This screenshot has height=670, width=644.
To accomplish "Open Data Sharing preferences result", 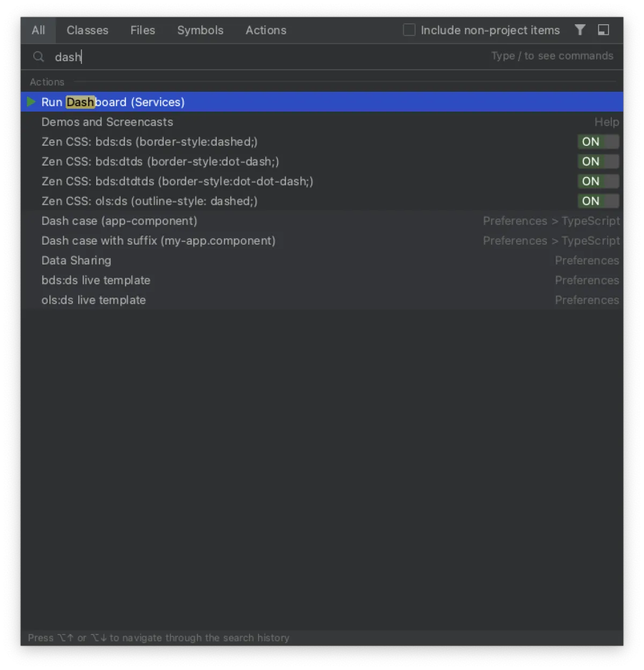I will [76, 261].
